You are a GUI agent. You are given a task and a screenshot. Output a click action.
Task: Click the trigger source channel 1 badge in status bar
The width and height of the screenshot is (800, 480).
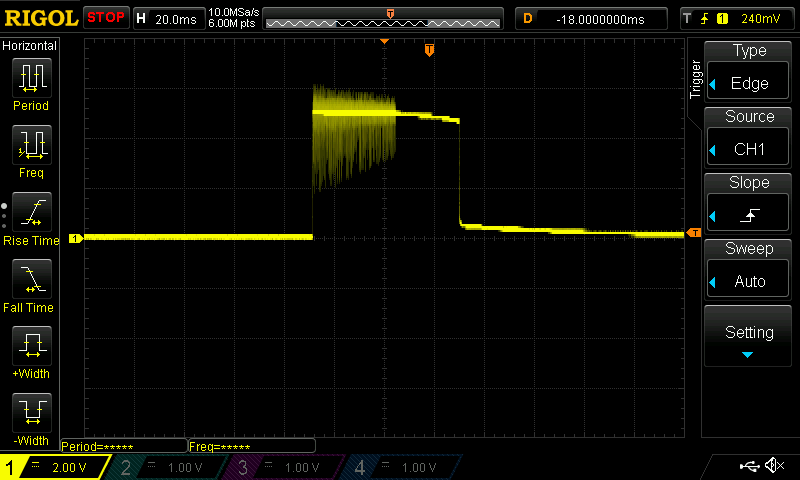(722, 19)
